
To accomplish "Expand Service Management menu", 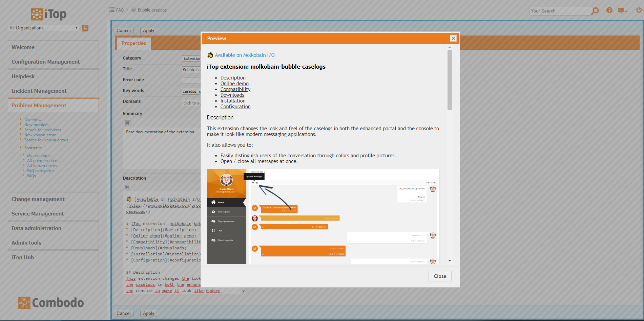I will point(53,214).
